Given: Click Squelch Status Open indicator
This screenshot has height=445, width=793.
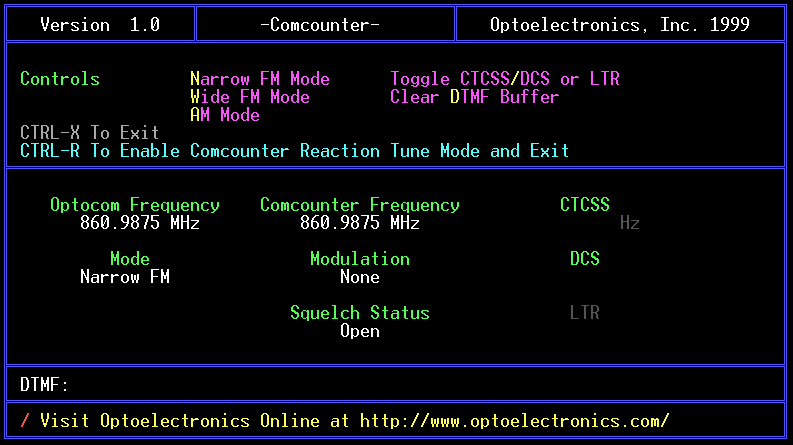Looking at the screenshot, I should 359,331.
